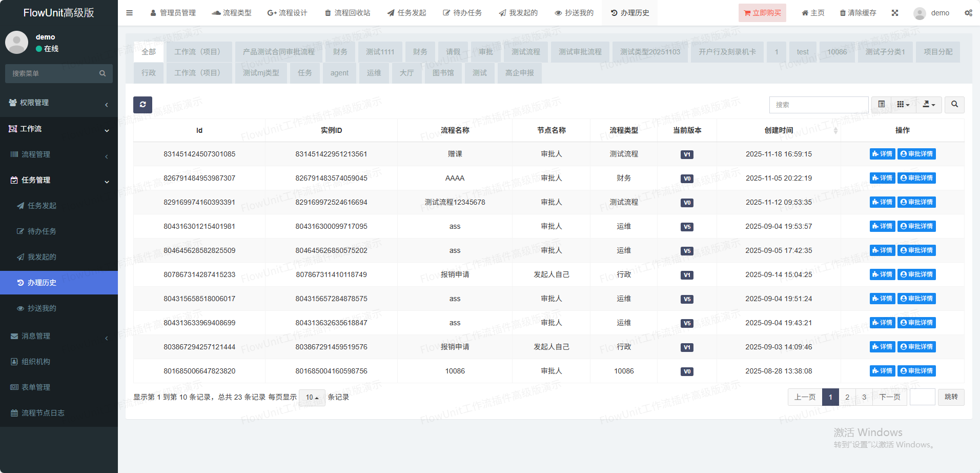Expand the 权限管理 sidebar menu

coord(59,103)
